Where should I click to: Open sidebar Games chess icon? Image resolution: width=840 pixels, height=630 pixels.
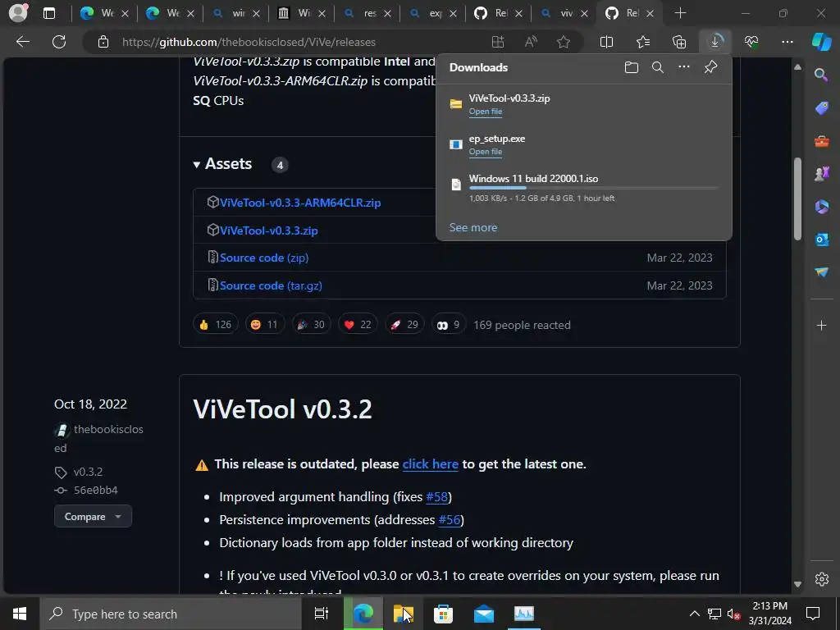[821, 174]
